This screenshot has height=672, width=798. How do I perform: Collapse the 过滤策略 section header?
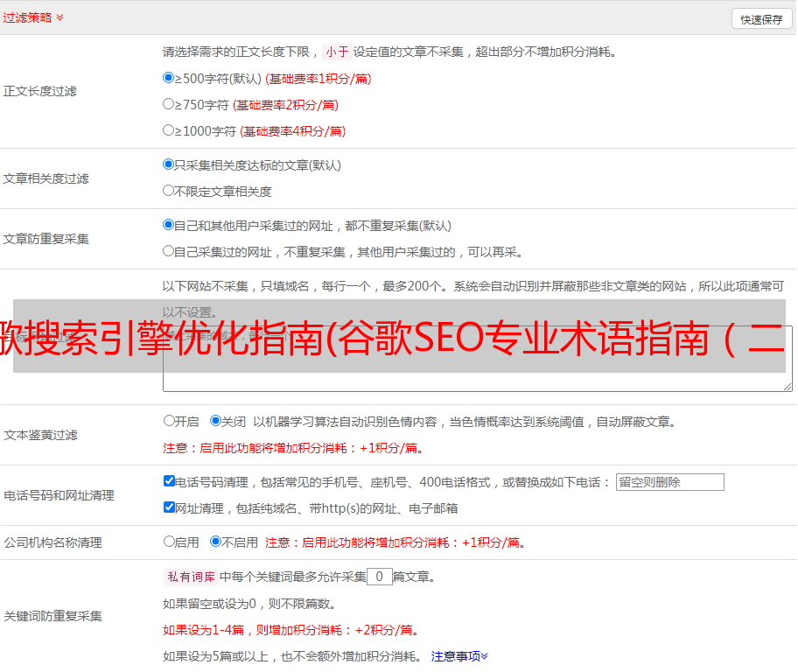coord(33,17)
